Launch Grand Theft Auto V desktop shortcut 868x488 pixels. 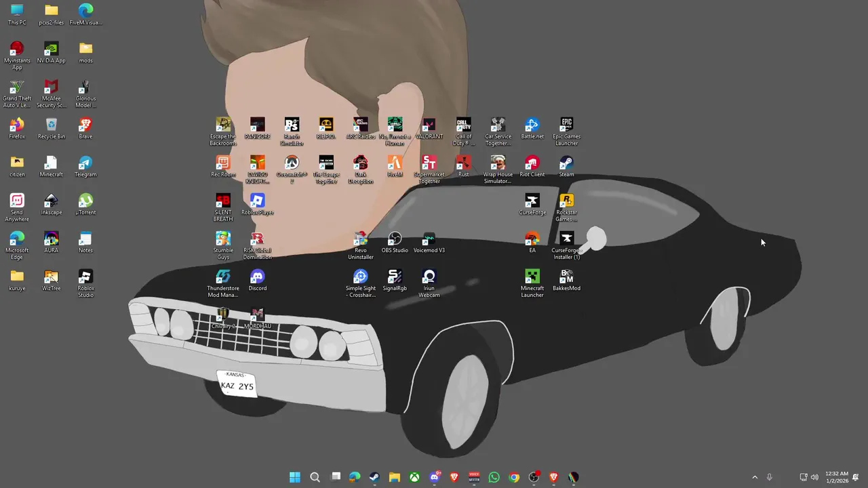coord(17,94)
